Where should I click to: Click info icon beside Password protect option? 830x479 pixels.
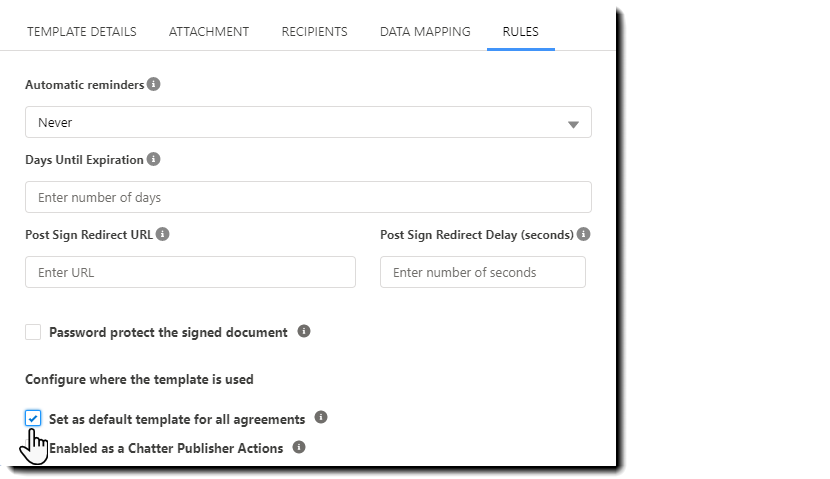[x=304, y=331]
